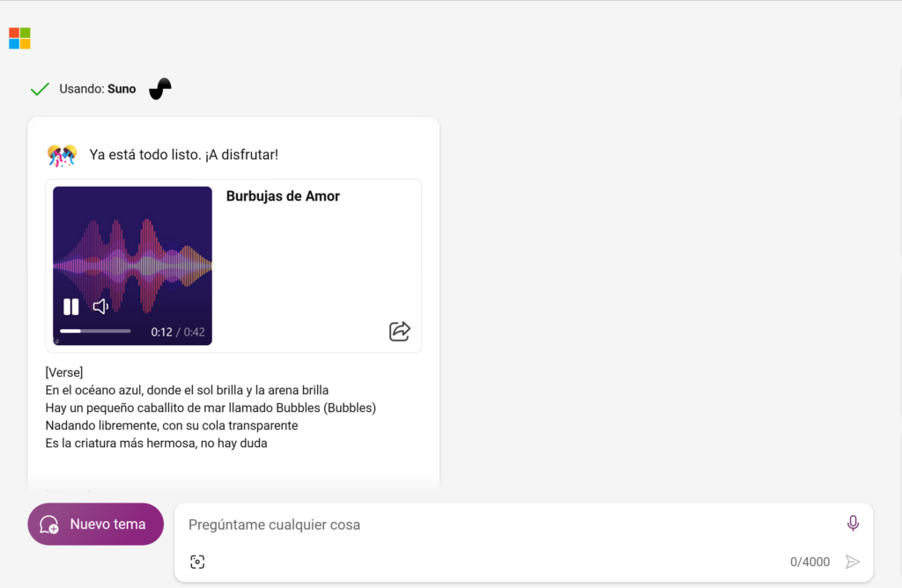
Task: Click the party emoji icon
Action: coord(62,155)
